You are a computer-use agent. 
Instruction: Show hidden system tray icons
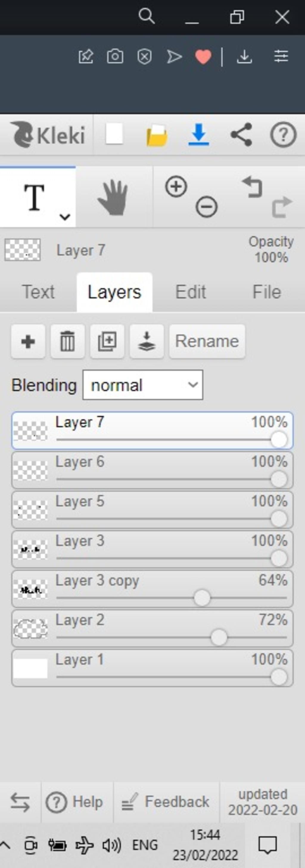tap(5, 845)
